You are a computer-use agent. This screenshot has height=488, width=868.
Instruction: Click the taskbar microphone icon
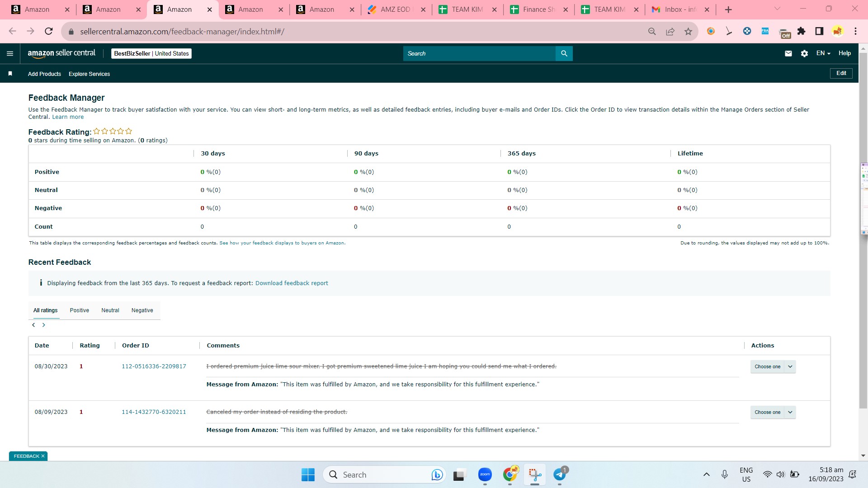point(725,474)
